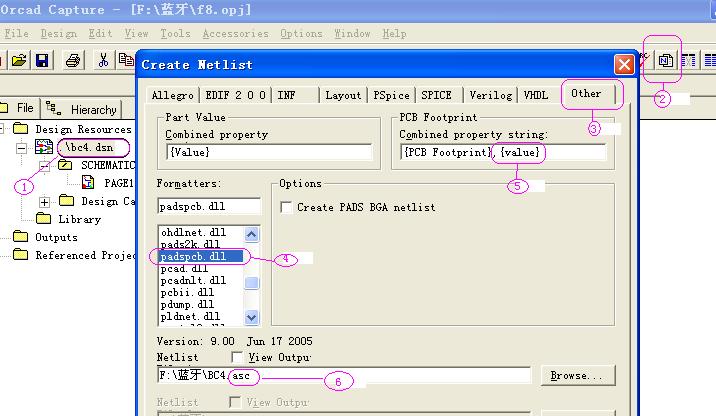
Task: Click the Library folder icon
Action: click(43, 218)
